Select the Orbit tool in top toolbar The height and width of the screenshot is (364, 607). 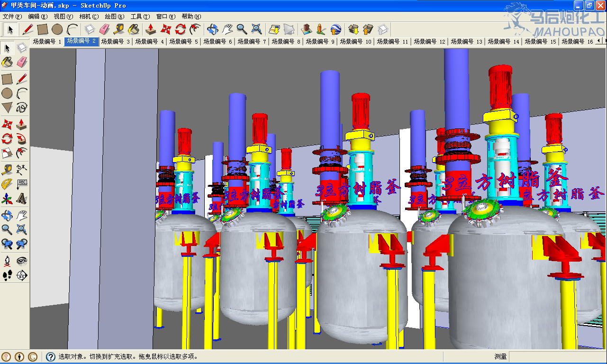click(x=212, y=29)
